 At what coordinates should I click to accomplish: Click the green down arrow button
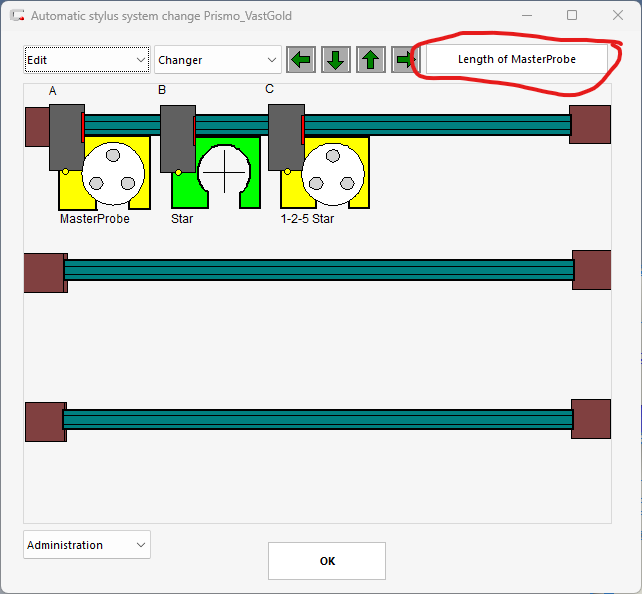pos(336,60)
